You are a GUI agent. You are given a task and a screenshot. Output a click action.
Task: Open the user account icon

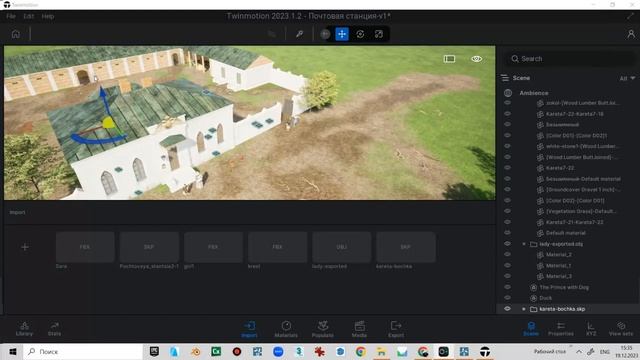[631, 34]
